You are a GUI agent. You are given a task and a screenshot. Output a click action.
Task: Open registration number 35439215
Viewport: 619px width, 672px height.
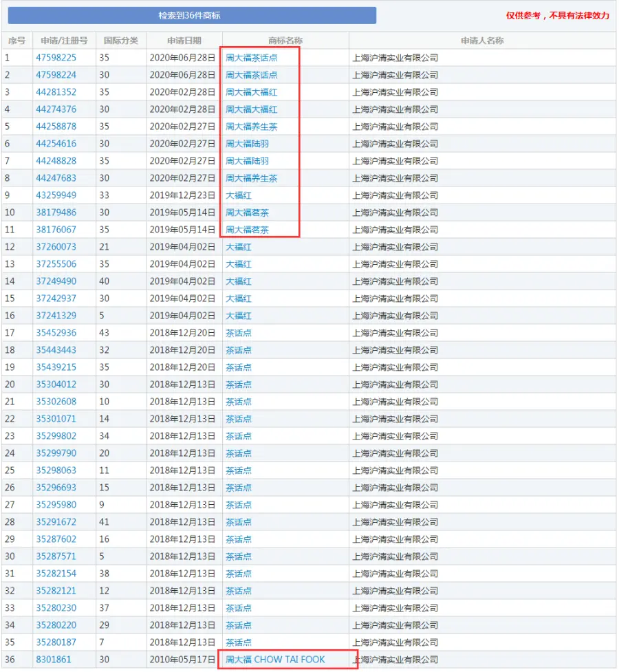(x=56, y=367)
